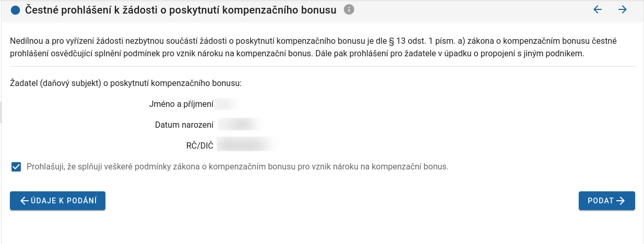Click the left arrow inside ÚDAJE K PODÁNÍ
Viewport: 644px width, 244px height.
tap(24, 201)
